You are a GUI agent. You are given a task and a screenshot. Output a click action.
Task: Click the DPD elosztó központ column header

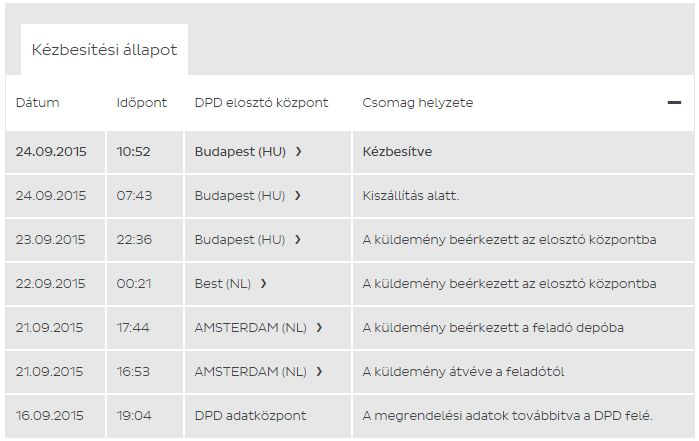(x=261, y=103)
